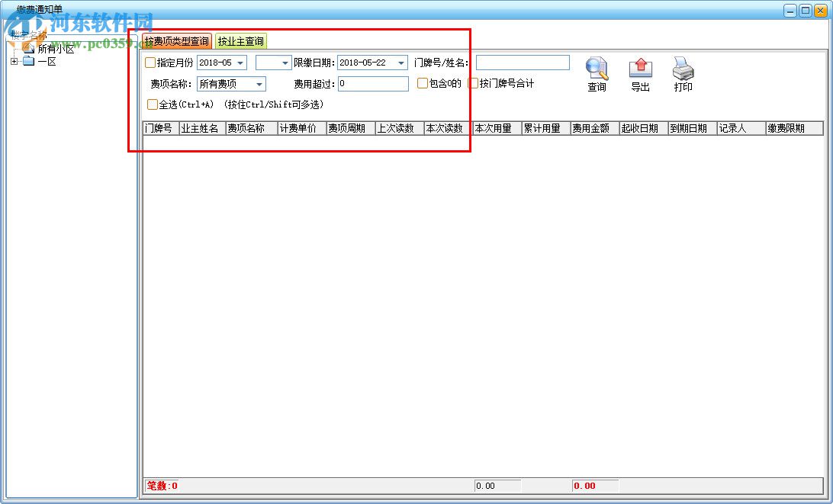Image resolution: width=833 pixels, height=504 pixels.
Task: Click the 门牌号 column header
Action: pos(161,128)
